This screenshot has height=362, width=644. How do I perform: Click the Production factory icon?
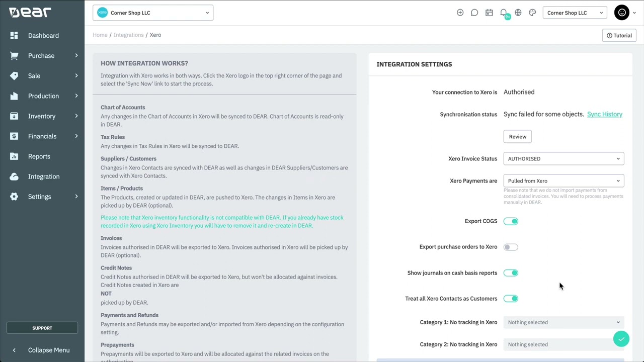click(x=14, y=96)
